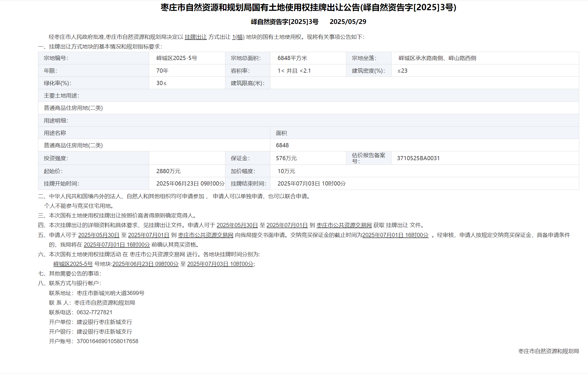The width and height of the screenshot is (588, 377).
Task: Select the 建筑密度(%) label cell
Action: [369, 71]
